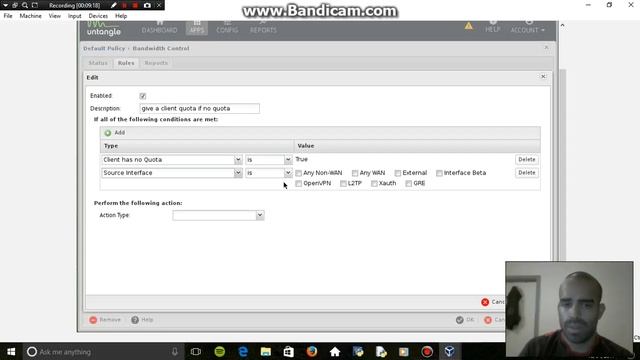This screenshot has width=640, height=360.
Task: Open the Apps section
Action: pyautogui.click(x=197, y=28)
